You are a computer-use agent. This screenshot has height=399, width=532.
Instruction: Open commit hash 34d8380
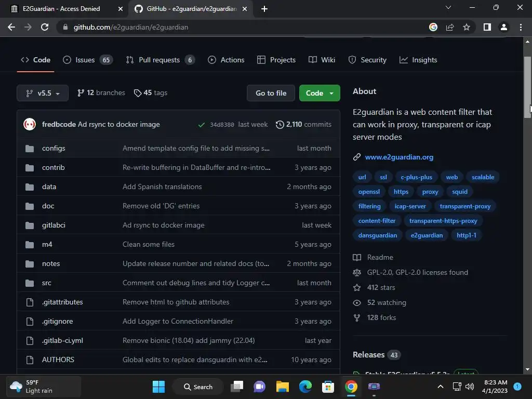pos(222,125)
